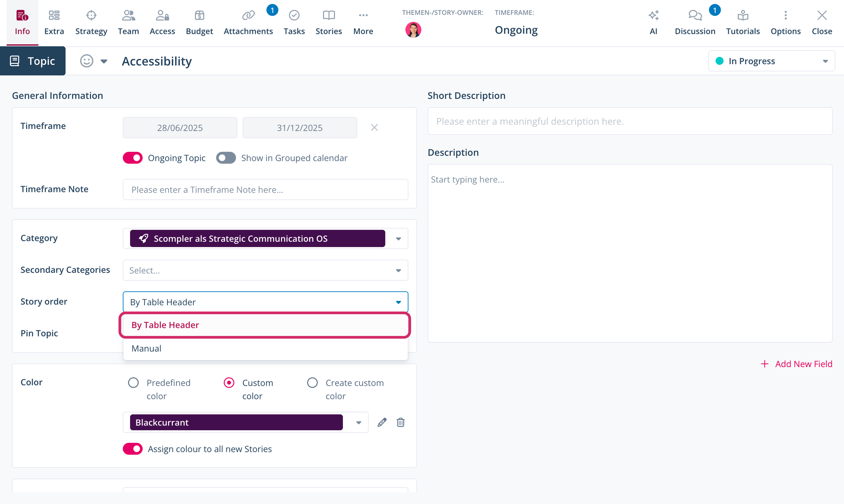The width and height of the screenshot is (844, 504).
Task: Open the emoji picker dropdown arrow
Action: (104, 61)
